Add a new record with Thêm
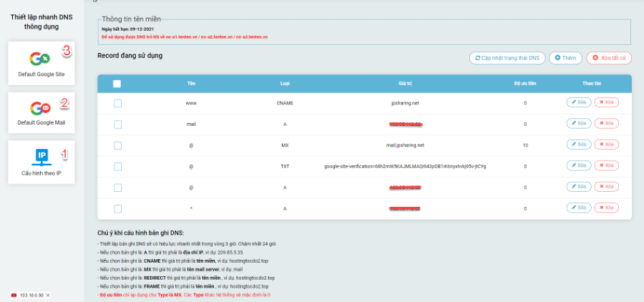Screen dimensions: 644x302 tap(565, 58)
